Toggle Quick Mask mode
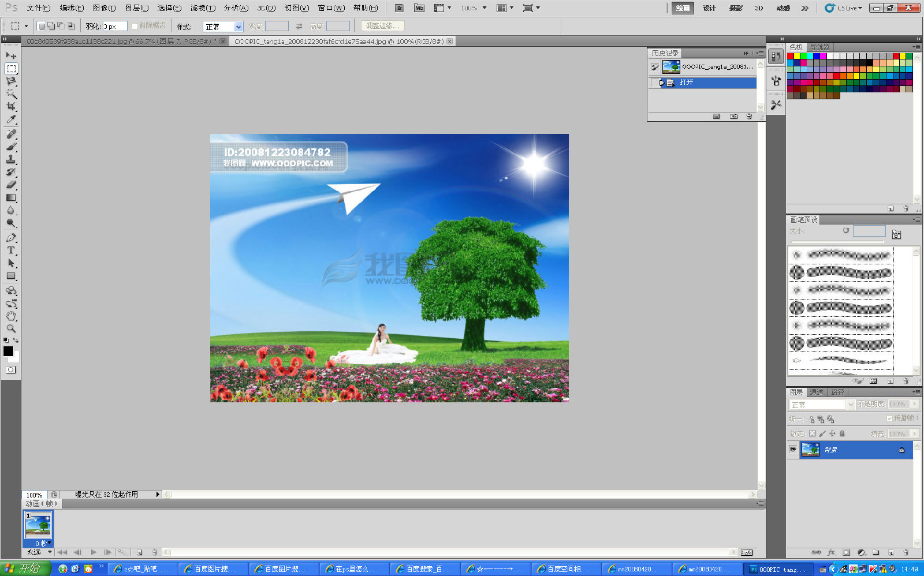The height and width of the screenshot is (576, 924). tap(11, 370)
